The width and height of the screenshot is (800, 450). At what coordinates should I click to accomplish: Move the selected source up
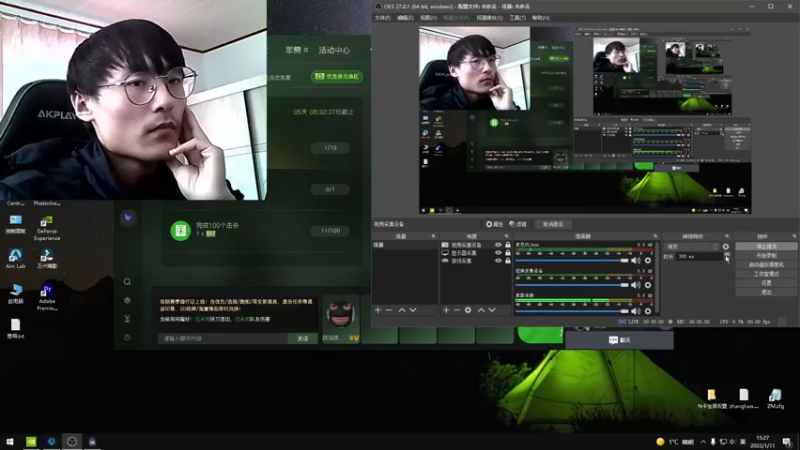click(481, 310)
